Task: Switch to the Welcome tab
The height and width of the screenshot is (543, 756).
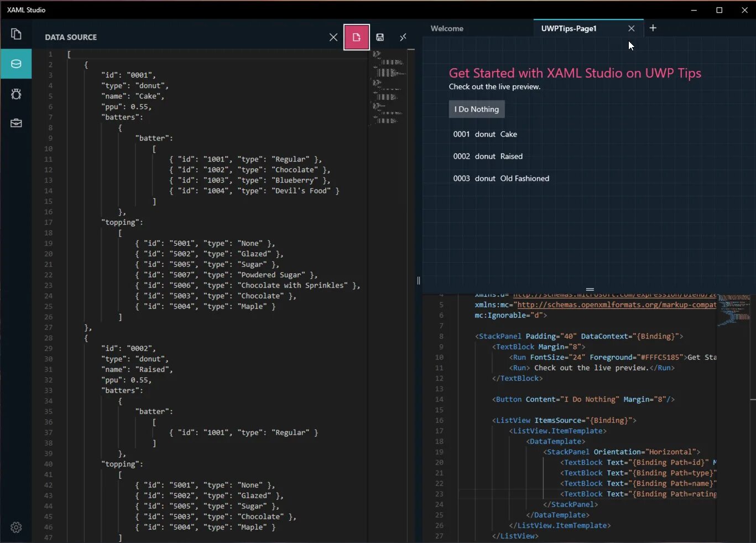Action: point(447,28)
